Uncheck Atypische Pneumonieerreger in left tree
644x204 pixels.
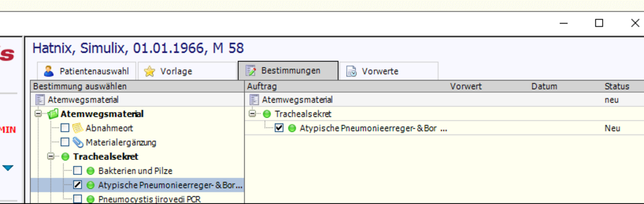pyautogui.click(x=78, y=185)
